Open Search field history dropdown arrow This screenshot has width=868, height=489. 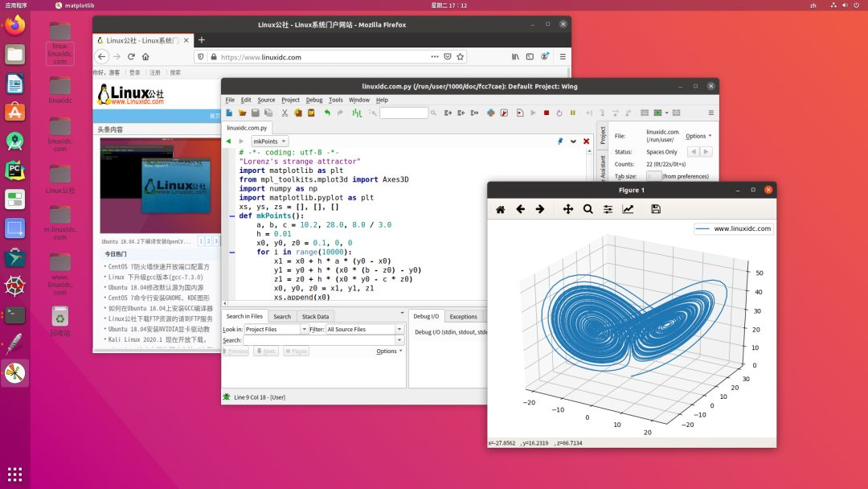[x=399, y=340]
